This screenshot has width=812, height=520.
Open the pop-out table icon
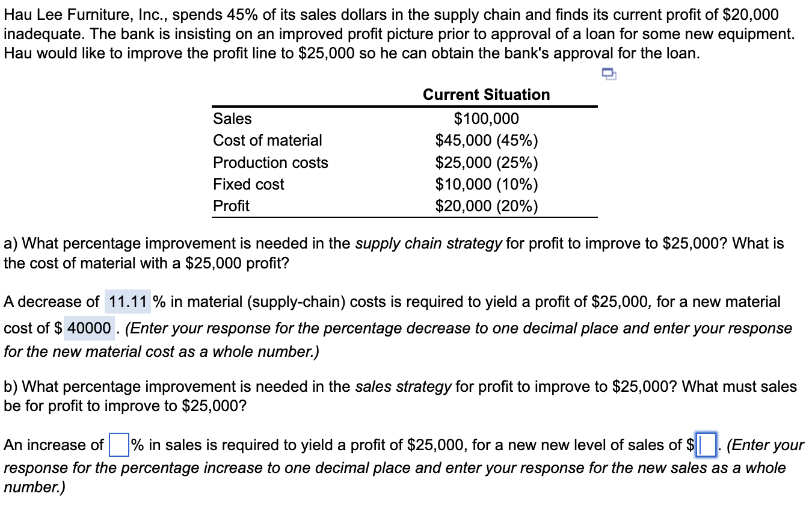607,74
